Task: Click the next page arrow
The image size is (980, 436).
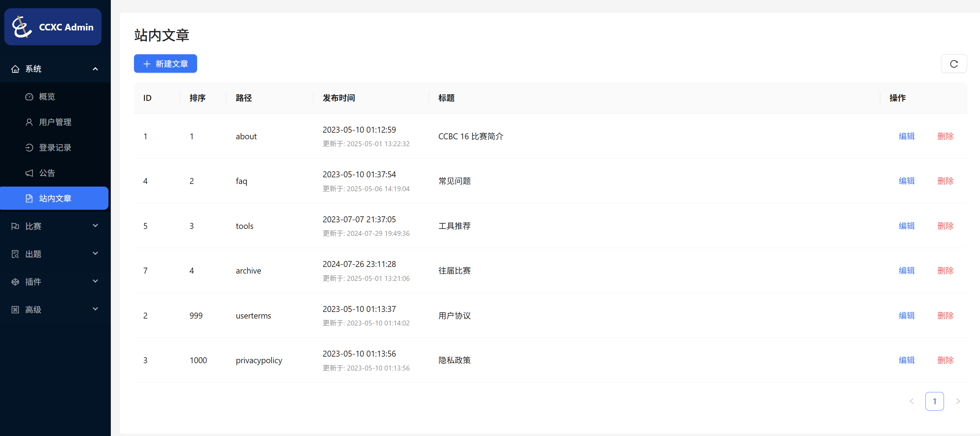Action: (x=958, y=401)
